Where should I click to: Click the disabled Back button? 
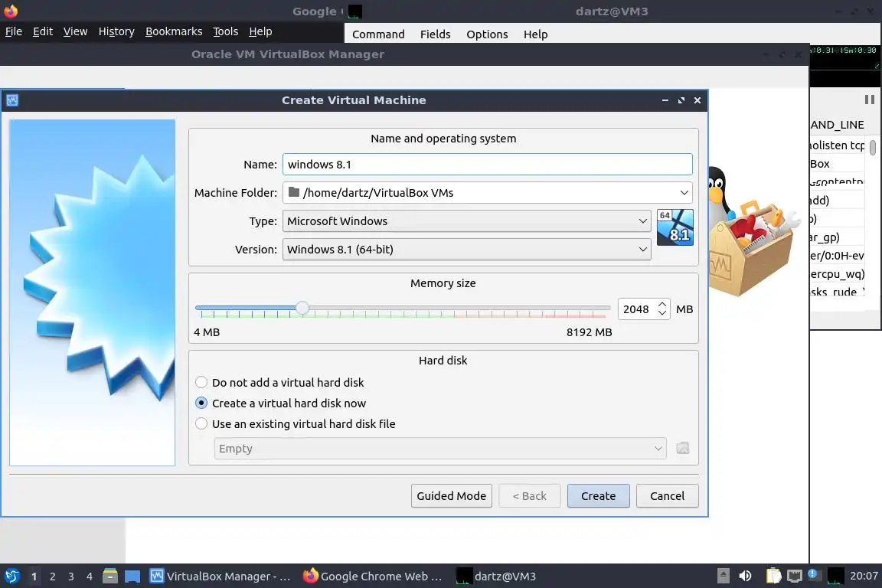[x=529, y=495]
